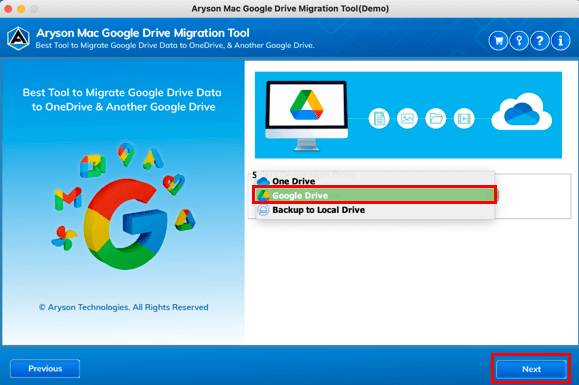Click the picture icon in banner

[x=407, y=118]
